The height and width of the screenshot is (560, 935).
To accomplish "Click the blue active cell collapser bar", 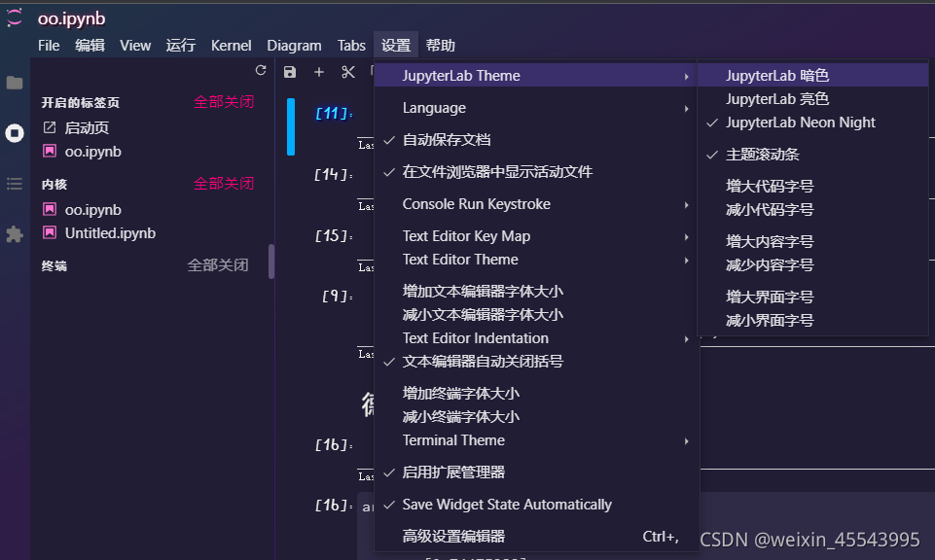I will pos(291,127).
